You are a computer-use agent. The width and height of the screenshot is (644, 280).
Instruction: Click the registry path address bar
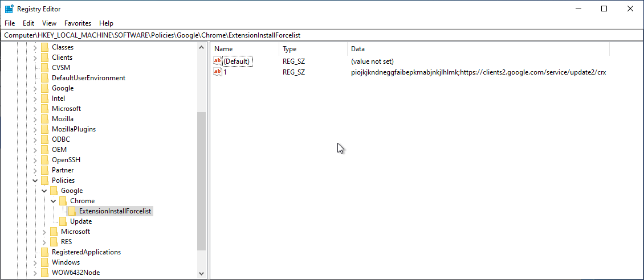click(x=322, y=35)
